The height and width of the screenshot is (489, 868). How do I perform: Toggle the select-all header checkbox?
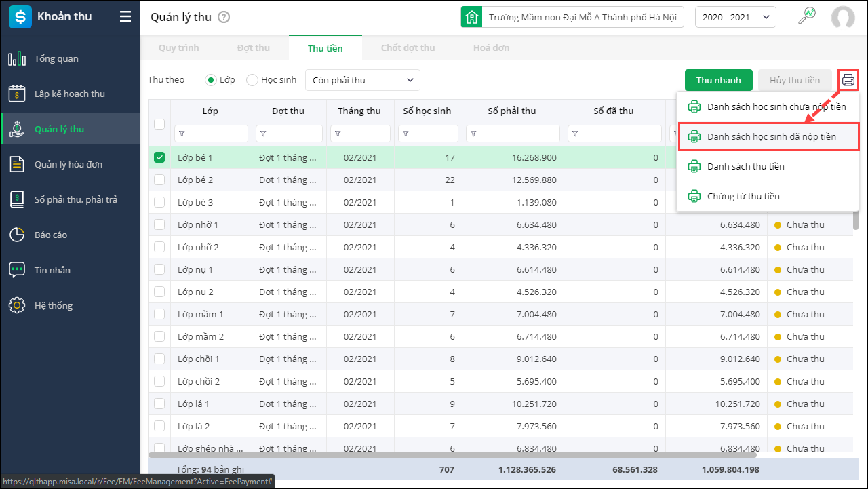pos(159,123)
